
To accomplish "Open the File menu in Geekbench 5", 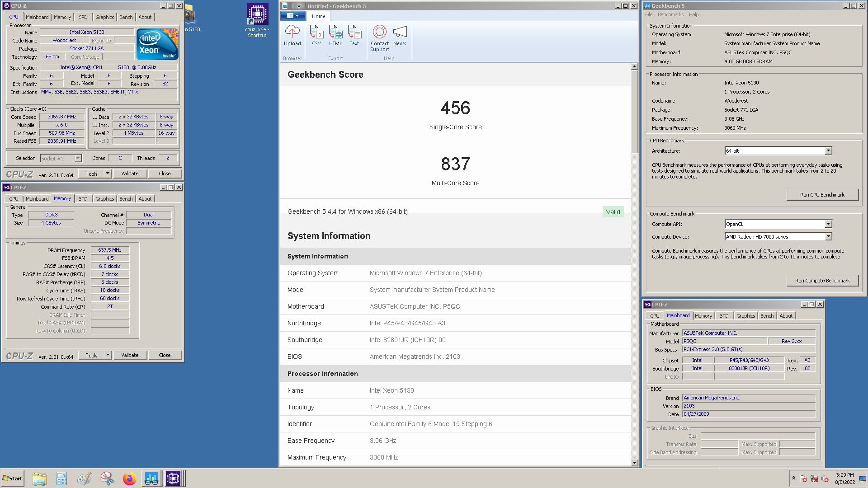I will tap(649, 14).
